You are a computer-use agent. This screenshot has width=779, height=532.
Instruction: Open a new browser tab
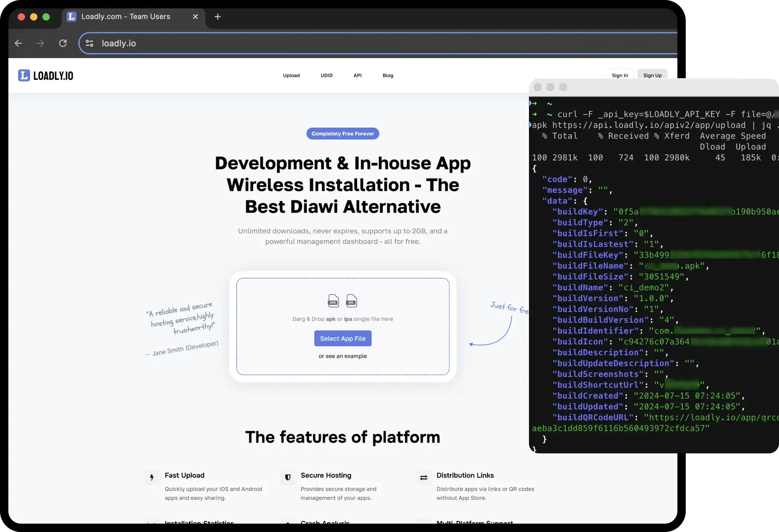[217, 17]
